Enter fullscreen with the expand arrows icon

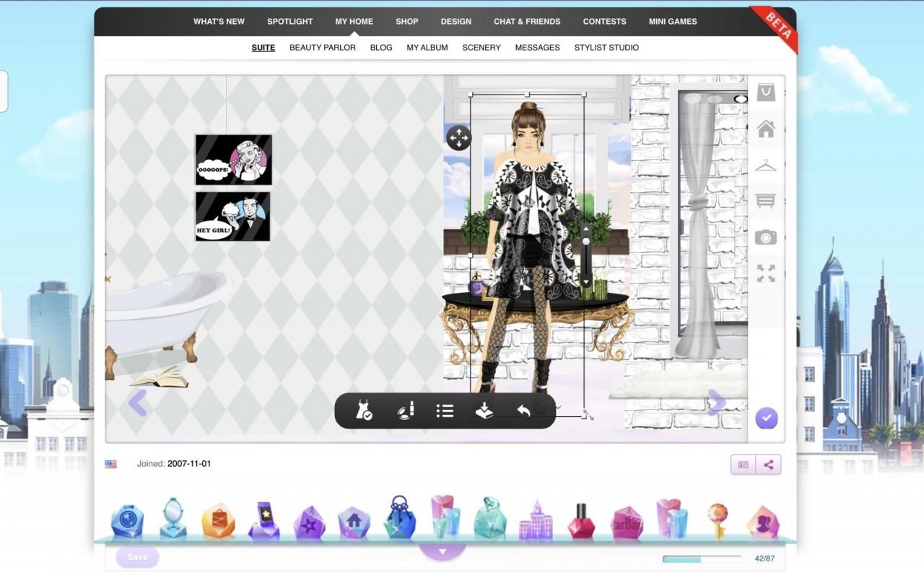766,272
